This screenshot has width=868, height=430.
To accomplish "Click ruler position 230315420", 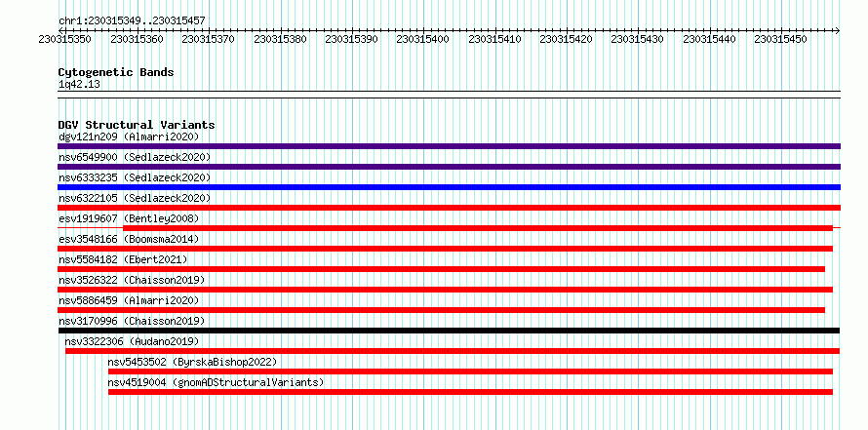I will [566, 39].
